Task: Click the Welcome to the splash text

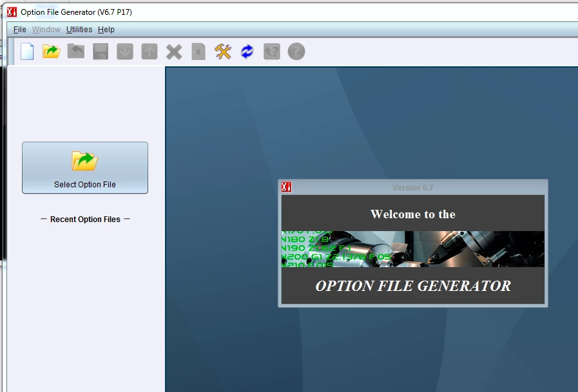Action: [413, 214]
